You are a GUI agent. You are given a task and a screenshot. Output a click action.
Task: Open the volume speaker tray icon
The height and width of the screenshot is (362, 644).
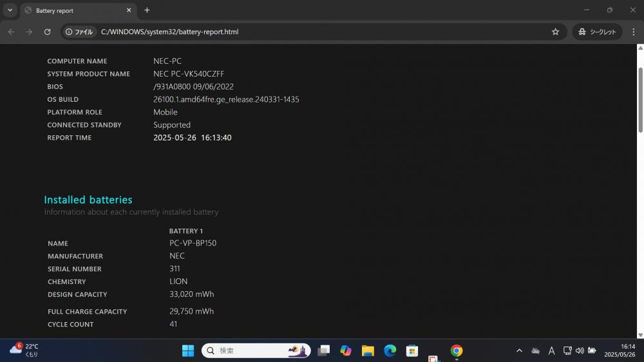[x=580, y=350]
